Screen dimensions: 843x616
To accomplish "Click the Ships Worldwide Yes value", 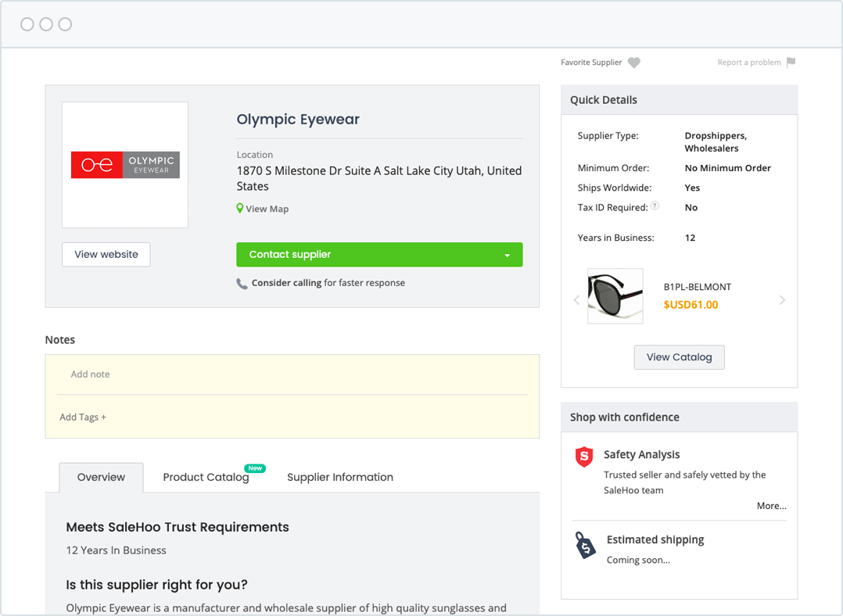I will coord(692,188).
